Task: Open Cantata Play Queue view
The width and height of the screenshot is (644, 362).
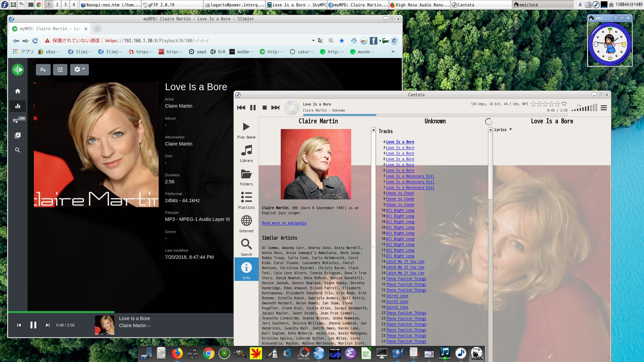Action: point(246,130)
